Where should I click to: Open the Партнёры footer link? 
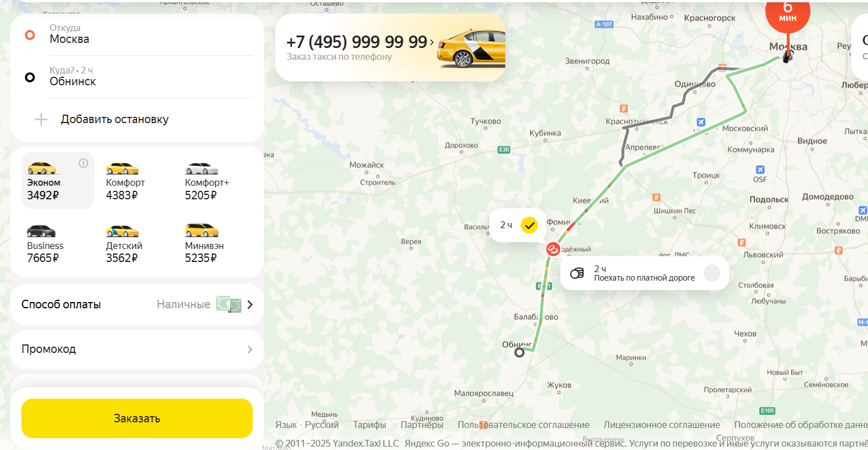(x=422, y=425)
